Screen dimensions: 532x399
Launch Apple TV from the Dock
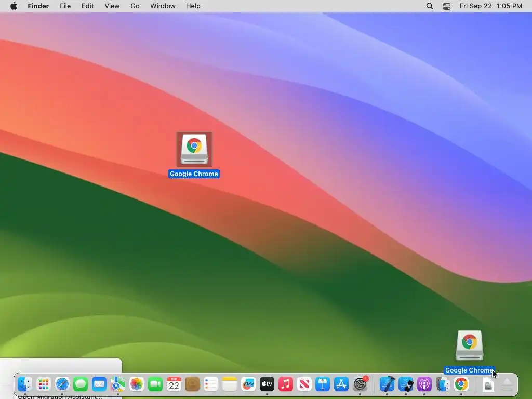coord(267,384)
